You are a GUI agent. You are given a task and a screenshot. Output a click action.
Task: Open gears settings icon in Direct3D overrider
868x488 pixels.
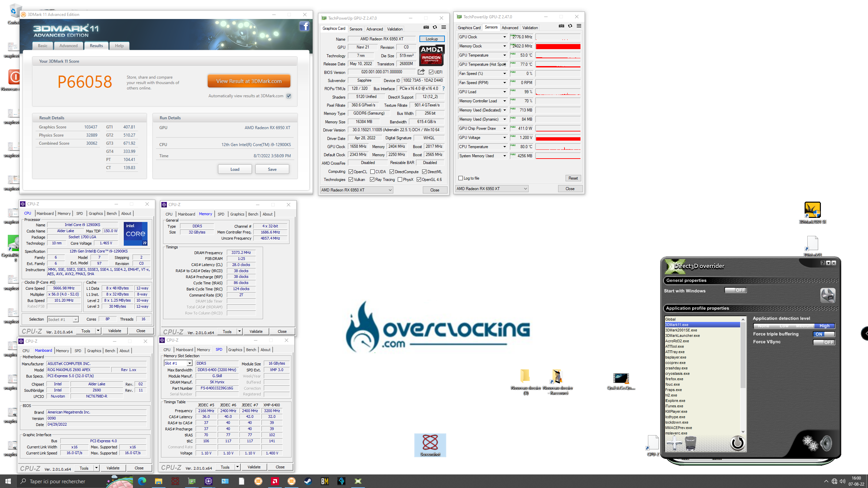tap(810, 443)
